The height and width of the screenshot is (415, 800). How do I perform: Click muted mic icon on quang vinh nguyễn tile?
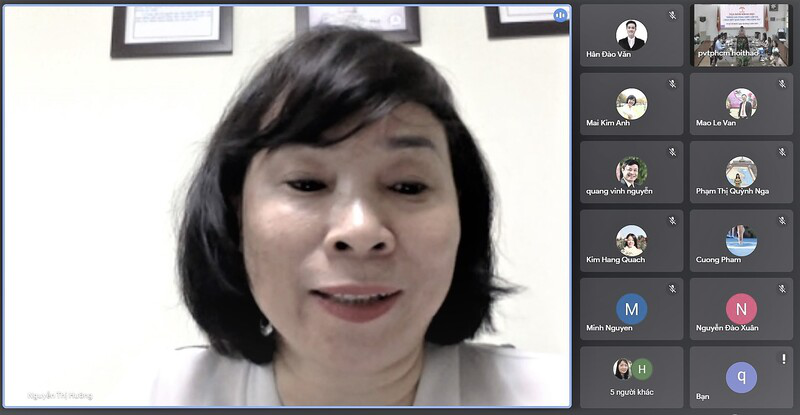[x=673, y=152]
